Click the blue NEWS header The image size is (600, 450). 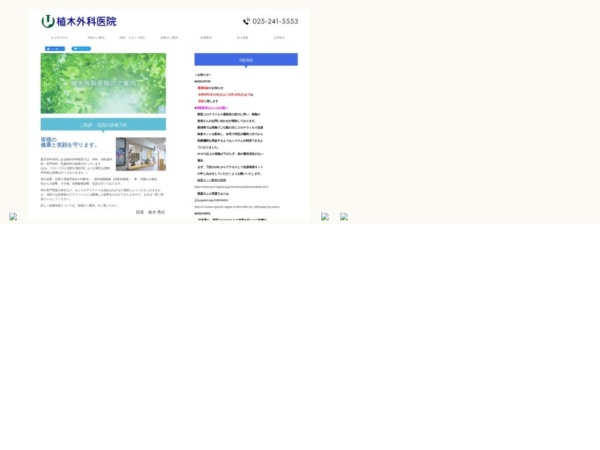click(246, 60)
